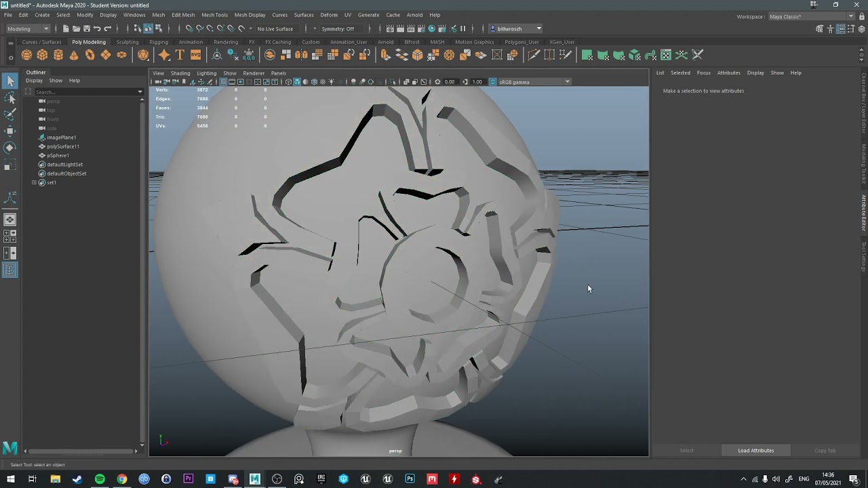868x488 pixels.
Task: Switch to the Sculpting shelf tab
Action: [x=127, y=42]
